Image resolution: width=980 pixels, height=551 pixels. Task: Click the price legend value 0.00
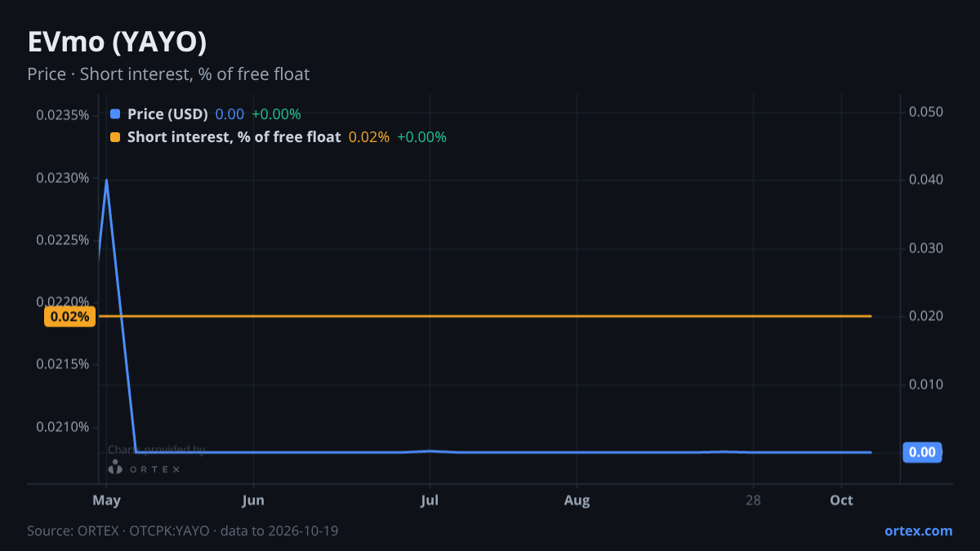tap(229, 114)
